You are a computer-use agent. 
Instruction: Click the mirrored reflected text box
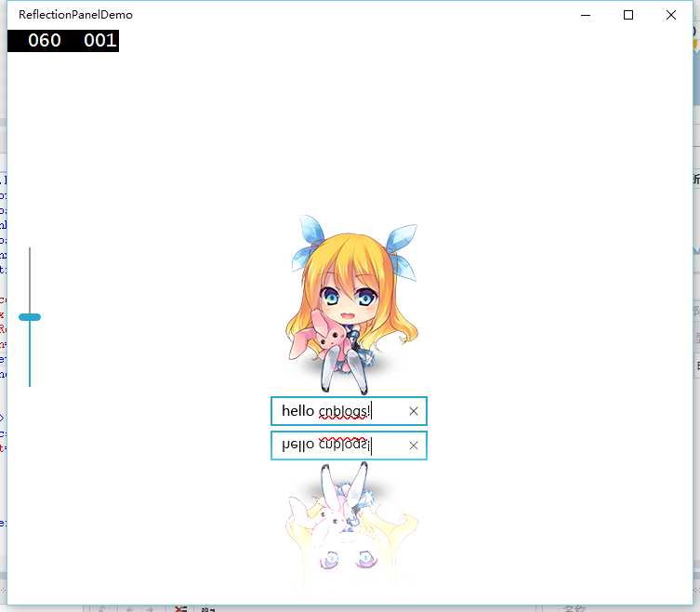tap(349, 446)
